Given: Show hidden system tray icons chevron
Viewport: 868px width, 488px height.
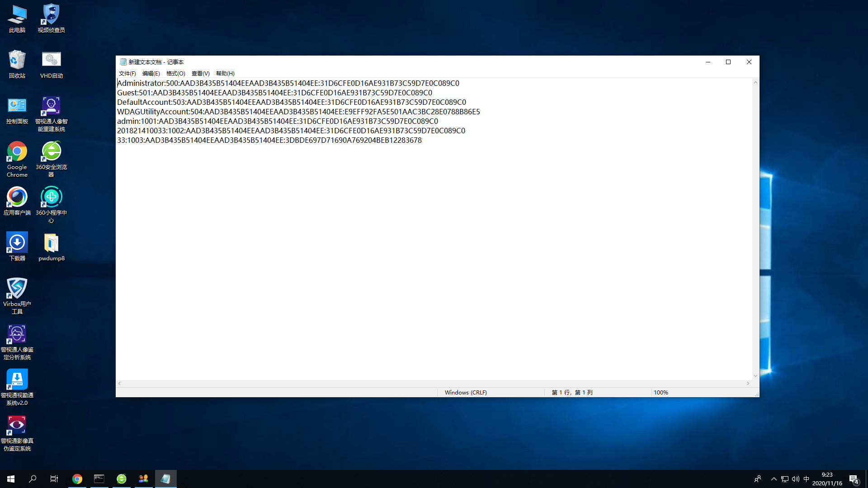Looking at the screenshot, I should click(x=774, y=479).
